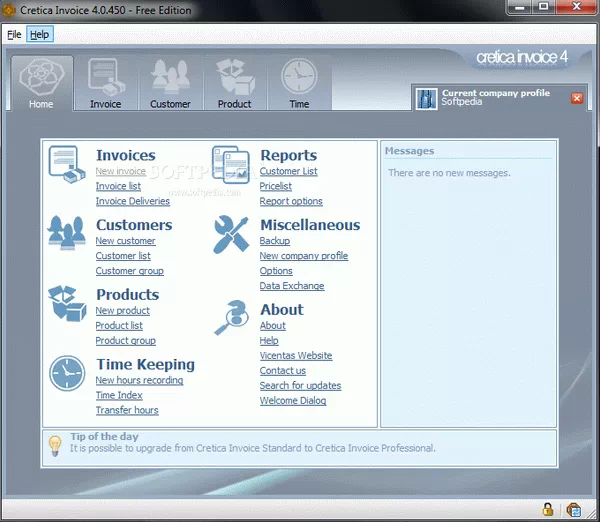Viewport: 600px width, 522px height.
Task: Click the Products heading
Action: pyautogui.click(x=128, y=294)
